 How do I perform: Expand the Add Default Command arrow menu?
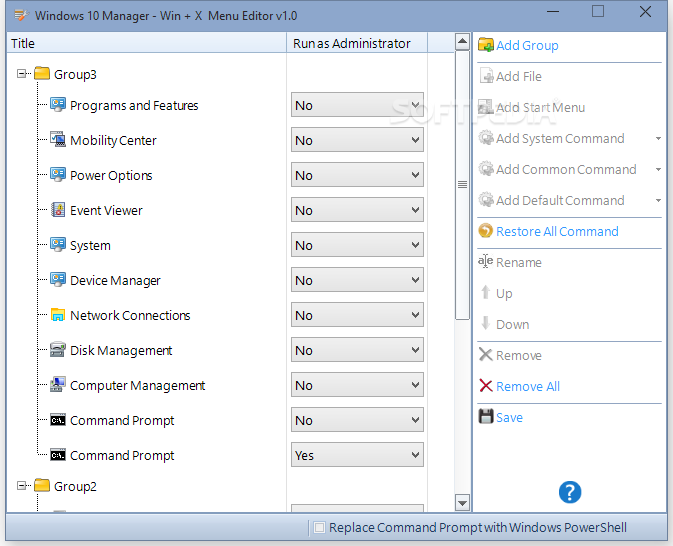(658, 200)
